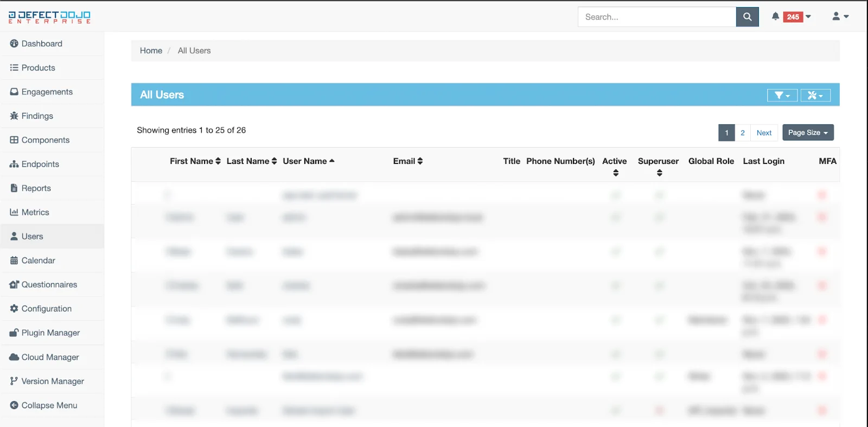This screenshot has width=868, height=427.
Task: Click the Cloud Manager cloud icon
Action: pos(14,358)
